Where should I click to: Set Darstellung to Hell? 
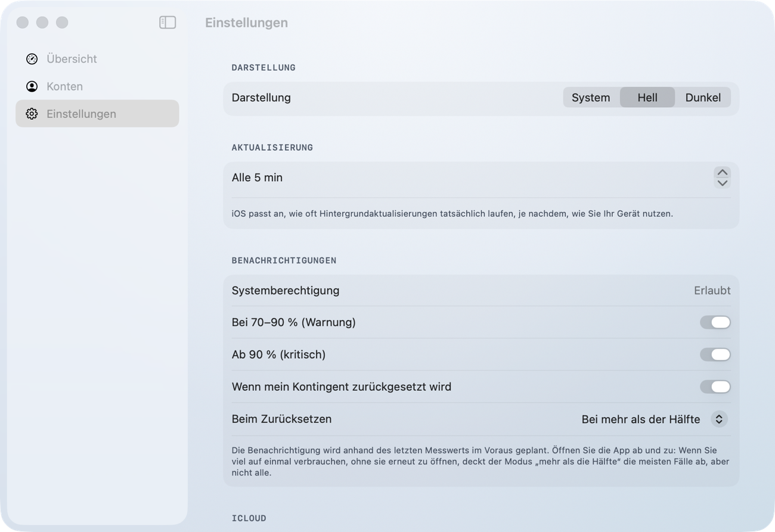coord(647,98)
